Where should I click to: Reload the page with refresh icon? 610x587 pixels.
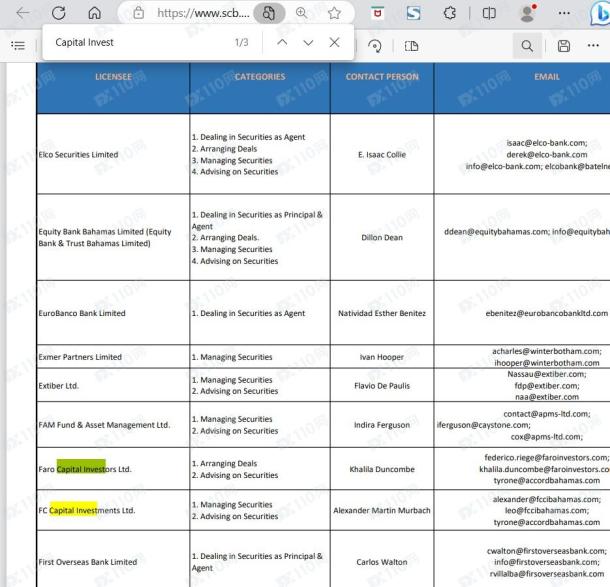click(59, 13)
